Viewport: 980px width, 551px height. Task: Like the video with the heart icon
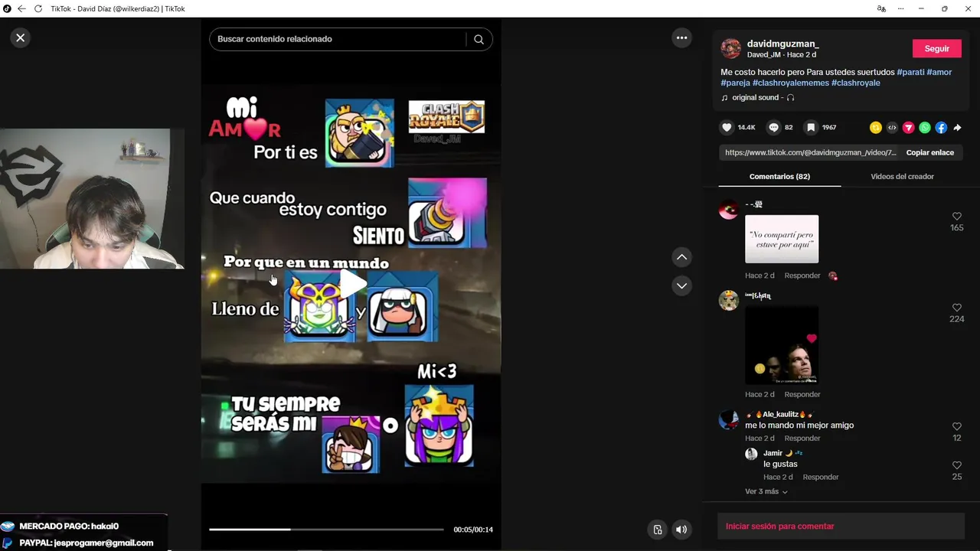tap(727, 128)
